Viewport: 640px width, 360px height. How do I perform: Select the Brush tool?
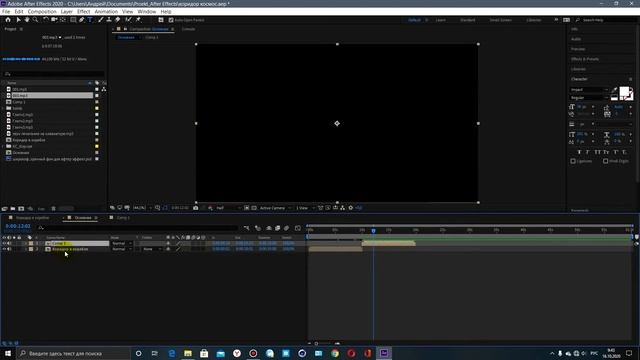pos(101,20)
